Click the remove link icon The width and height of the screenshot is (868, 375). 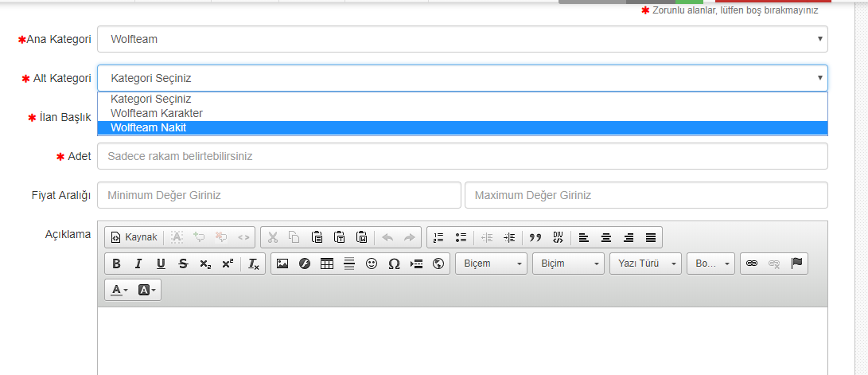[774, 264]
